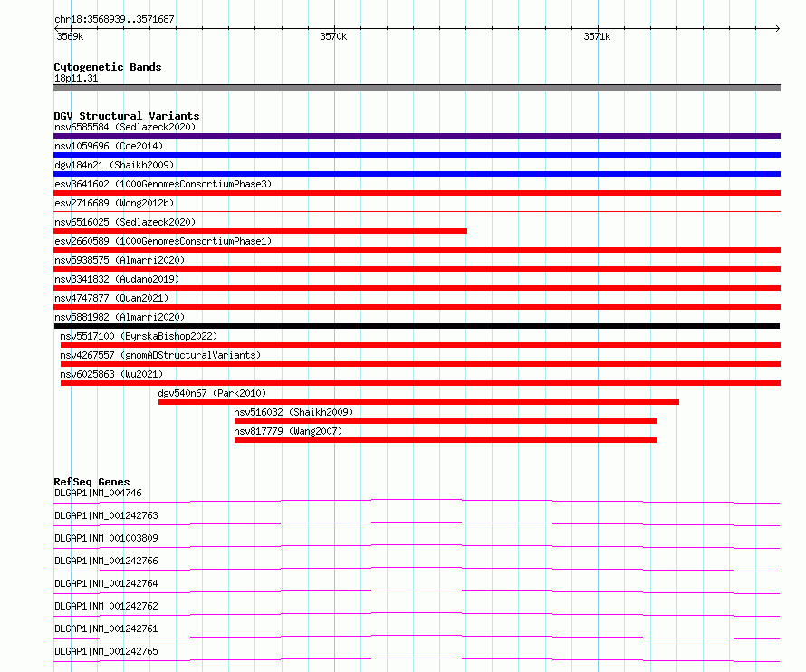Select DLGAP1|NM_001242764 transcript label

(x=106, y=583)
